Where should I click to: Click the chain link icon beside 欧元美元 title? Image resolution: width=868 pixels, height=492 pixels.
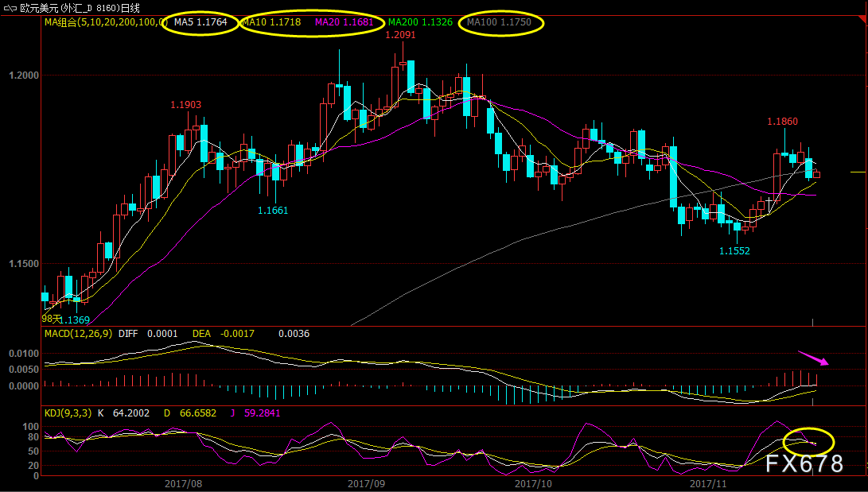click(10, 8)
